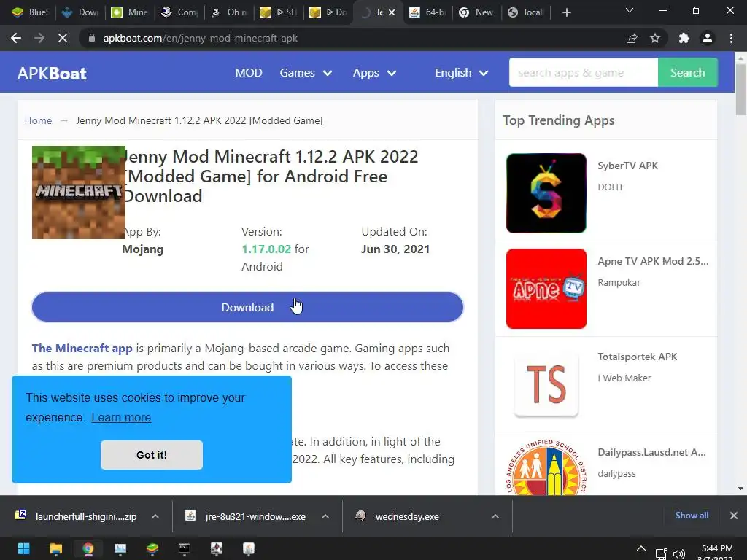Open the Apne TV APK Mod title
747x560 pixels.
653,261
